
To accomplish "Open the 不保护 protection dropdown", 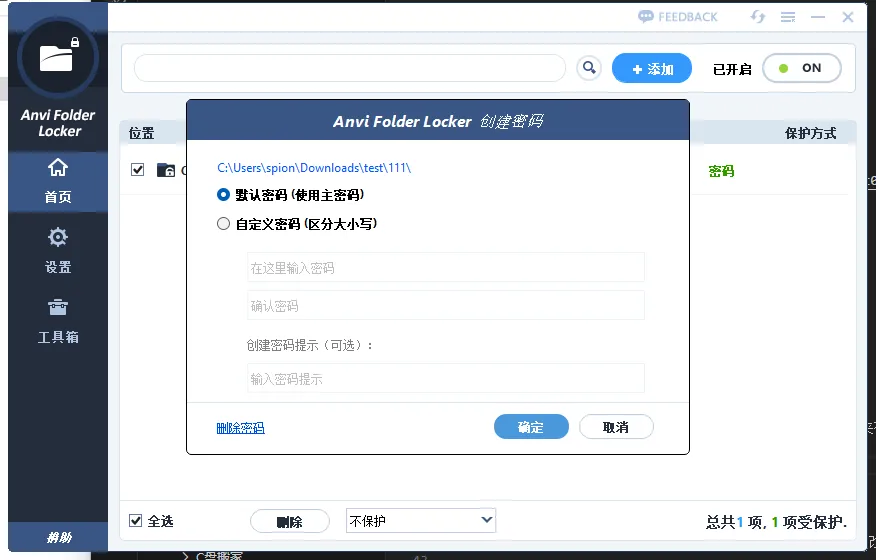I will 421,520.
